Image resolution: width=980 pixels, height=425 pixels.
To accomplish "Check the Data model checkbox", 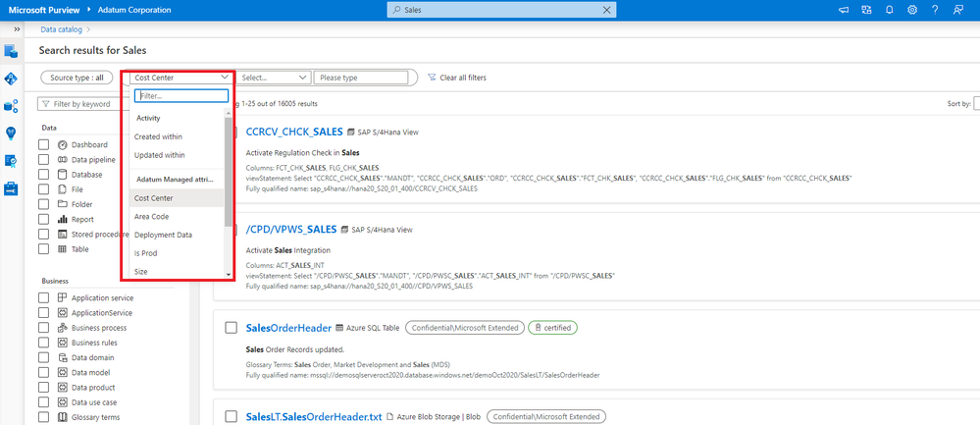I will pos(43,373).
